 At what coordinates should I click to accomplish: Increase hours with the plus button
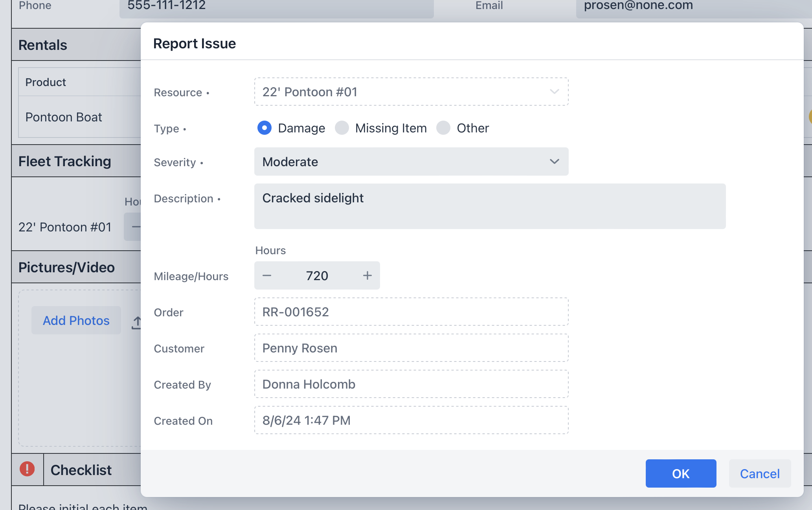pyautogui.click(x=367, y=275)
